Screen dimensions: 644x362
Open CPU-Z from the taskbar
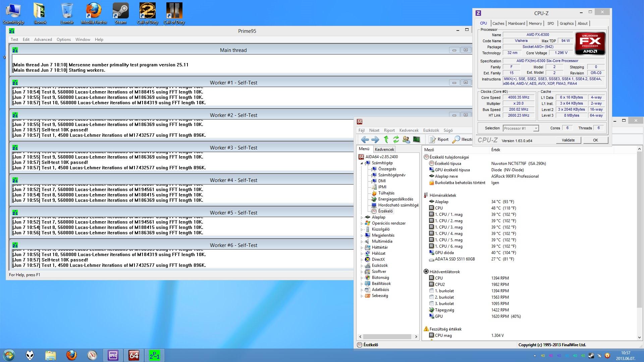click(113, 355)
